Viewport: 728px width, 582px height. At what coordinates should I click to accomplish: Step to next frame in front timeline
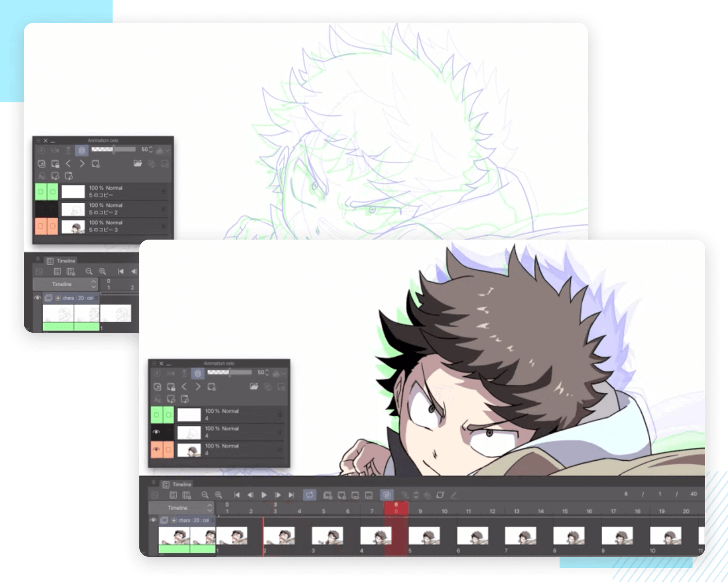click(278, 495)
